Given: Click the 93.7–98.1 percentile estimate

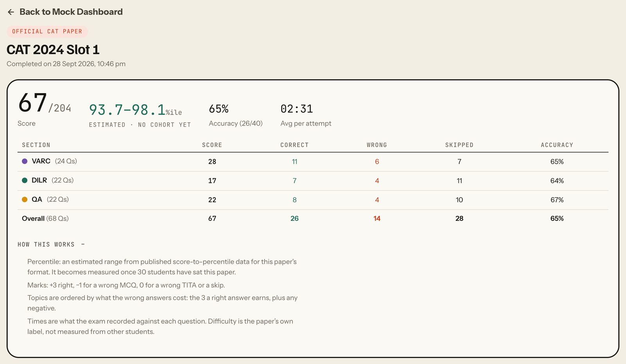Looking at the screenshot, I should [x=135, y=110].
